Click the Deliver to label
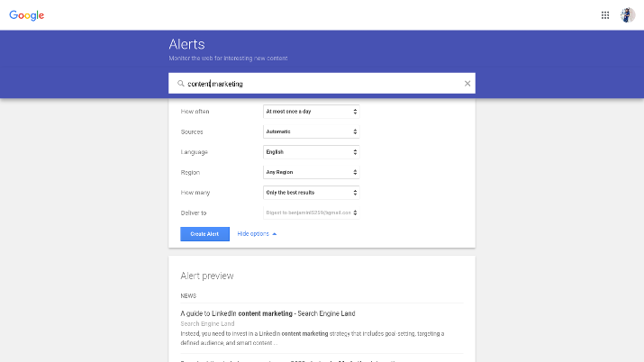This screenshot has width=644, height=362. coord(194,213)
